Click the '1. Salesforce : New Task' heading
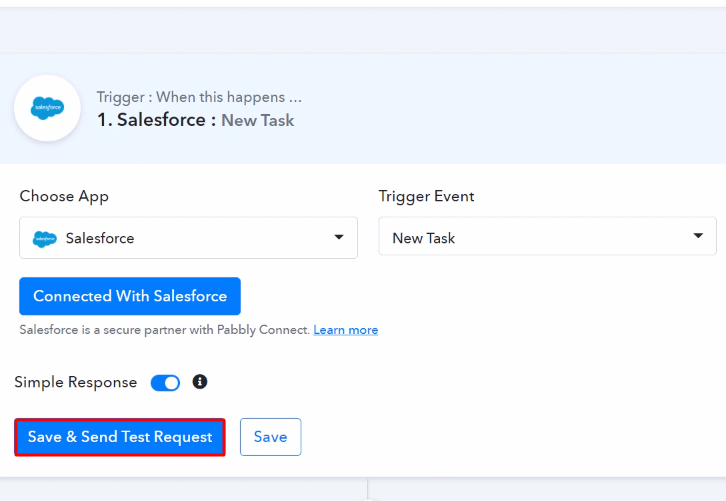 pyautogui.click(x=195, y=120)
